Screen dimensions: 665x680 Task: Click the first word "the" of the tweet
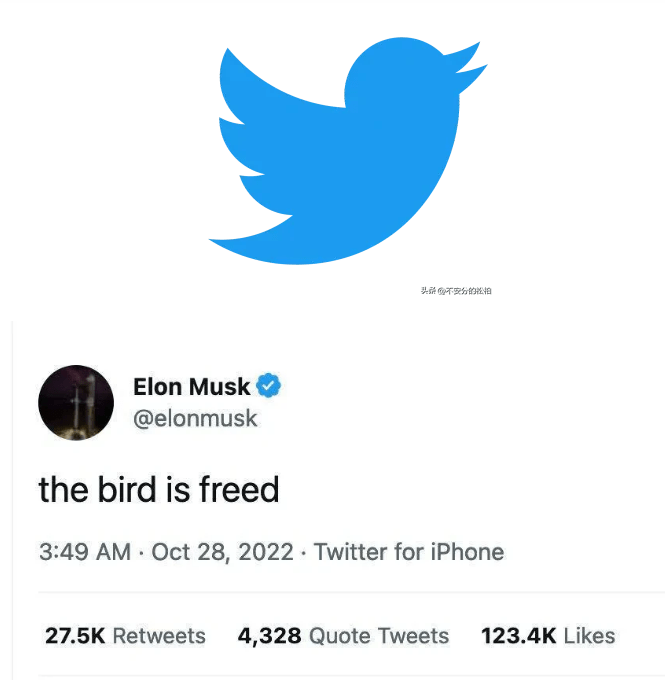(64, 489)
